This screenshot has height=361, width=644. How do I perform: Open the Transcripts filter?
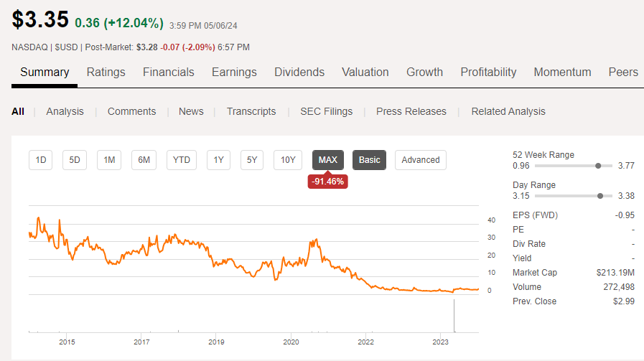(251, 111)
